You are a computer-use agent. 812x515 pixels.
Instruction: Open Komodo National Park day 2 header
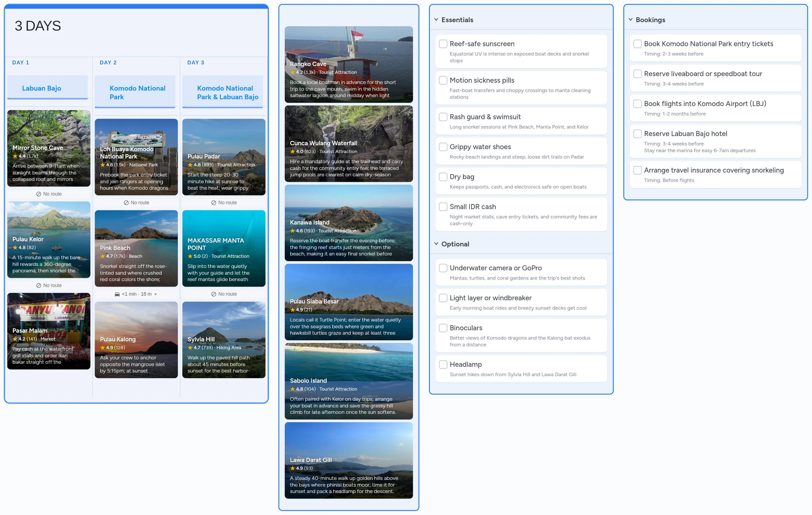[x=135, y=92]
